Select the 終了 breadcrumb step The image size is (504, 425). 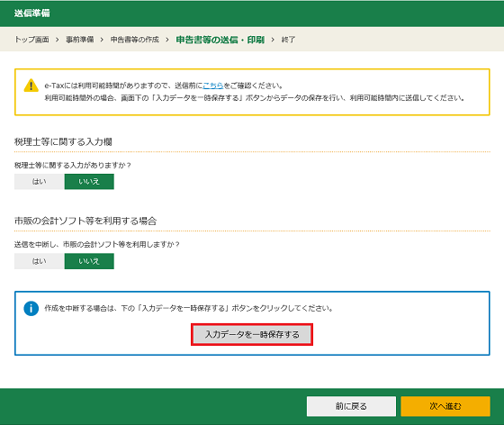coord(288,40)
